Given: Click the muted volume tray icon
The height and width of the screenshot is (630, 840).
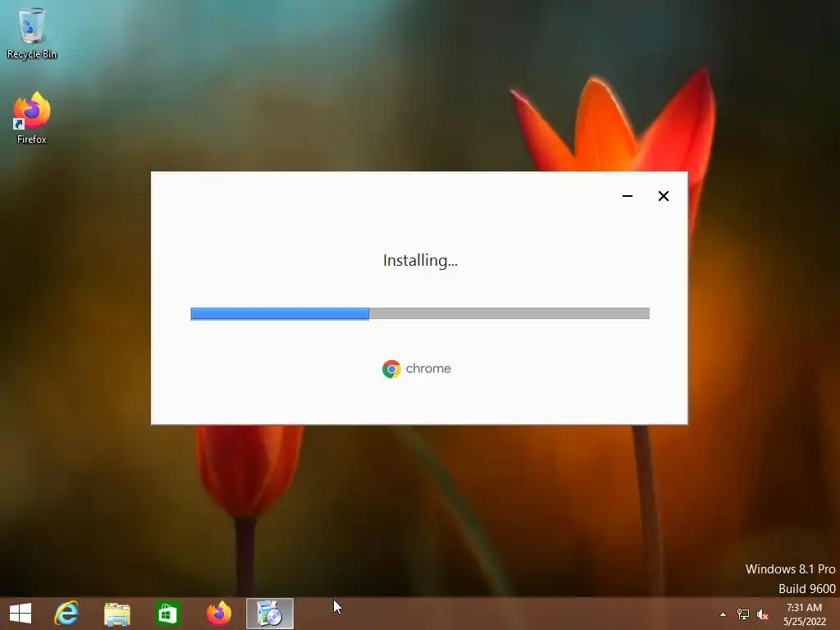Looking at the screenshot, I should click(x=763, y=614).
